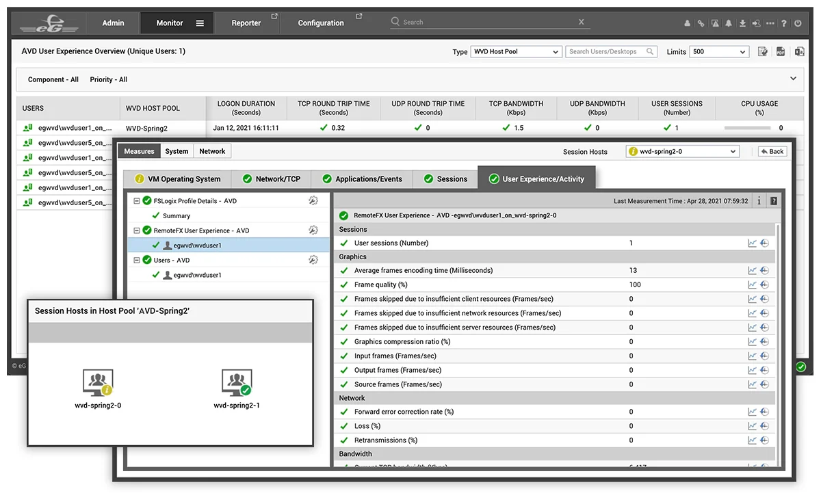Select the wvd-spring2-1 session host icon
Viewport: 821px width, 504px height.
(237, 383)
